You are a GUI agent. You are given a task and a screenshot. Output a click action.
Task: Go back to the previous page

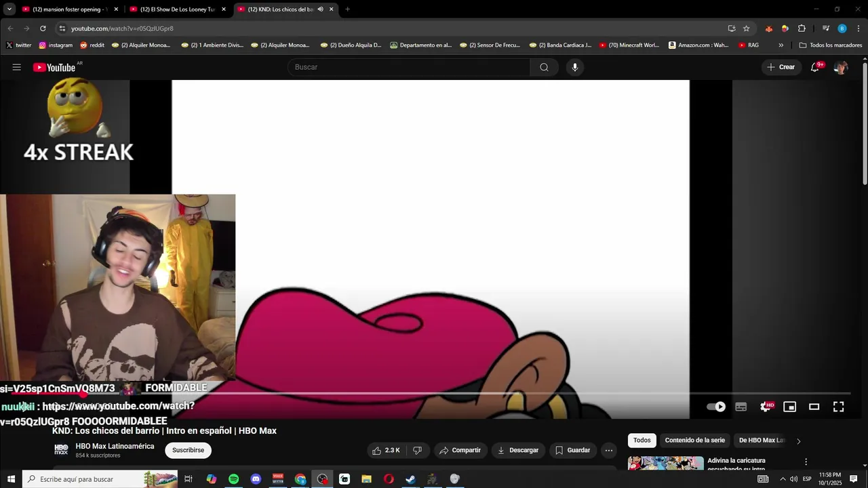pos(10,28)
